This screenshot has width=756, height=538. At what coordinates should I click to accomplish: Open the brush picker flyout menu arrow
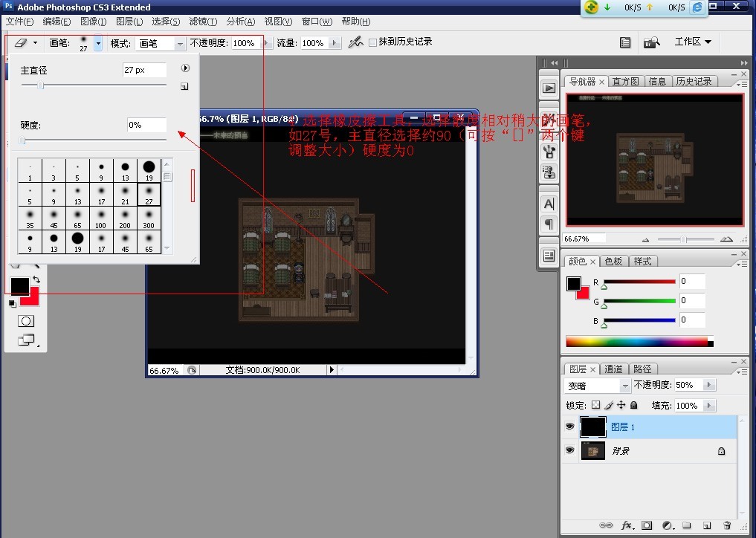pos(185,68)
